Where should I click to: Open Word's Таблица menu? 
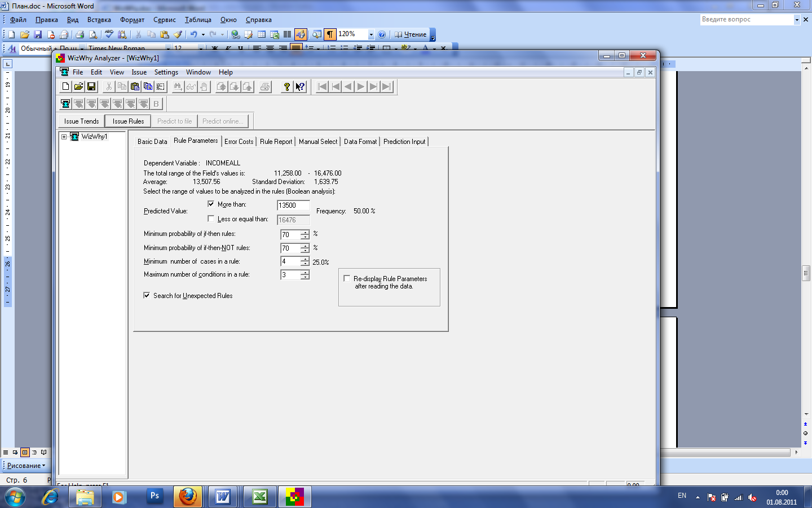point(198,20)
